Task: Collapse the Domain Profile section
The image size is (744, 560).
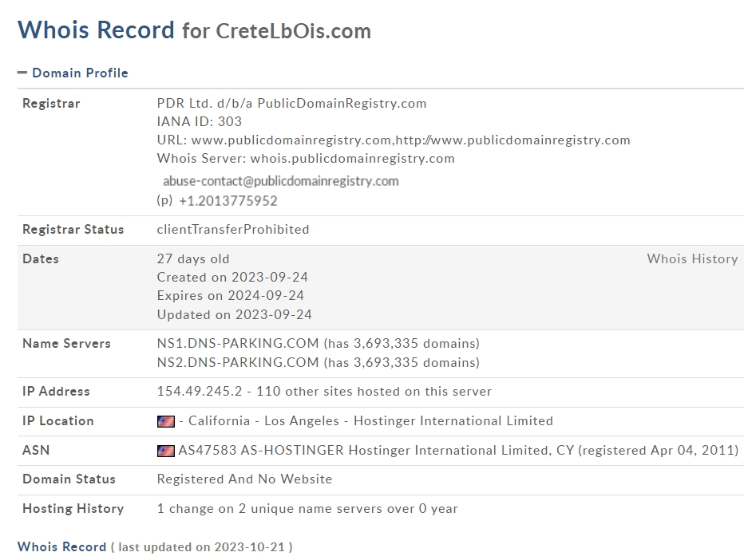Action: tap(22, 73)
